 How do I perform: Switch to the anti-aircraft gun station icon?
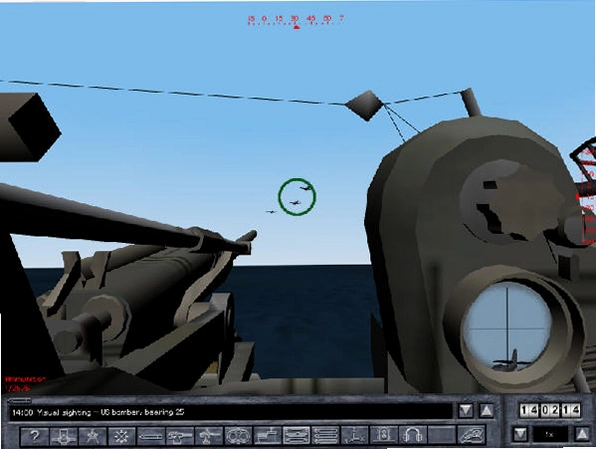[x=209, y=436]
